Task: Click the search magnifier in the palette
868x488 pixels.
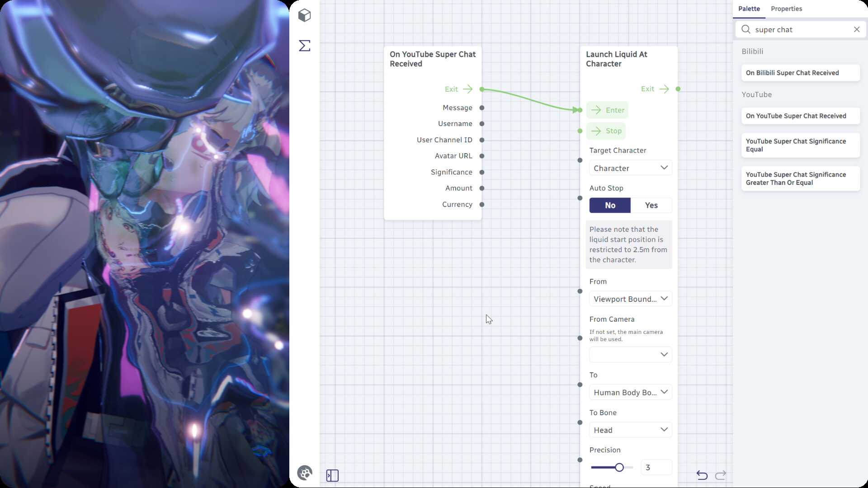Action: pyautogui.click(x=745, y=29)
